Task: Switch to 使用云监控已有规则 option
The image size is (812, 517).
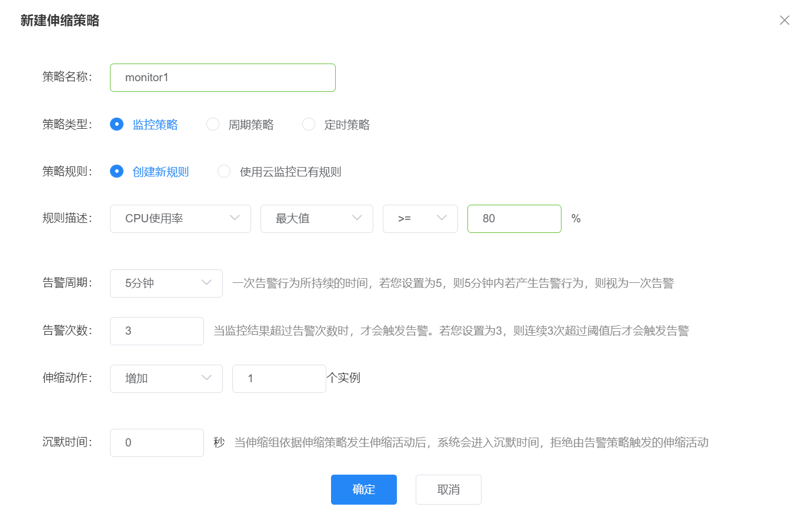Action: coord(224,172)
